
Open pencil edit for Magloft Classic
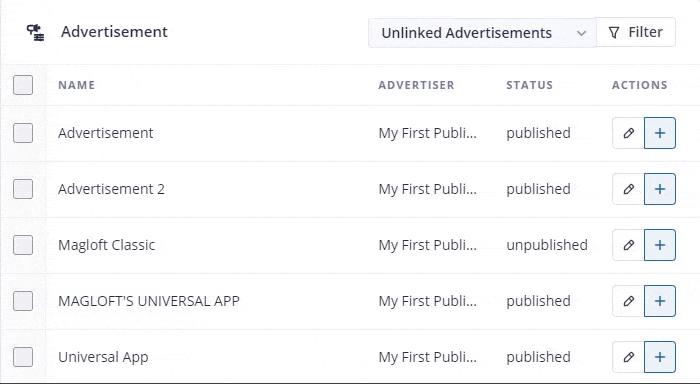(628, 245)
